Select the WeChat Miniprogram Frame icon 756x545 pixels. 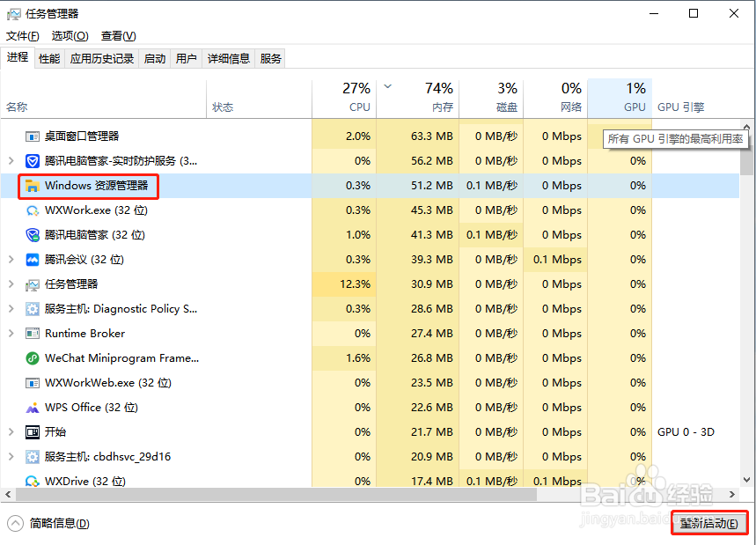click(30, 358)
